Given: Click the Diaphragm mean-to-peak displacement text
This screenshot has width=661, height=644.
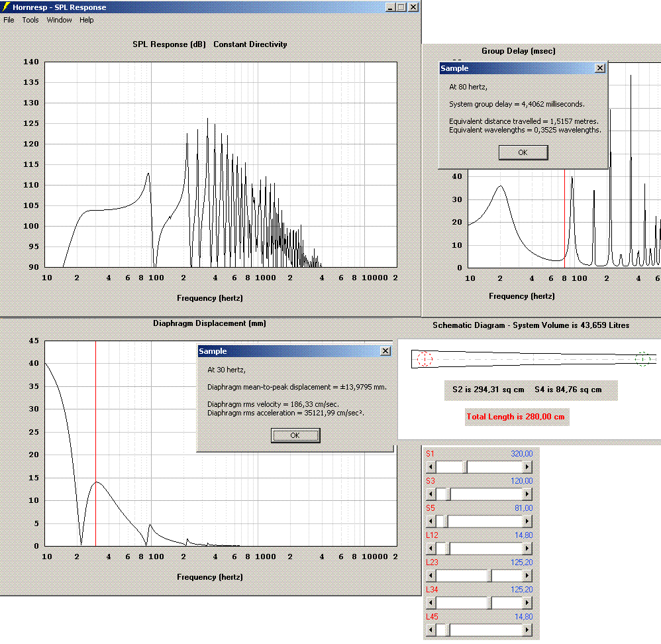Looking at the screenshot, I should pos(297,387).
